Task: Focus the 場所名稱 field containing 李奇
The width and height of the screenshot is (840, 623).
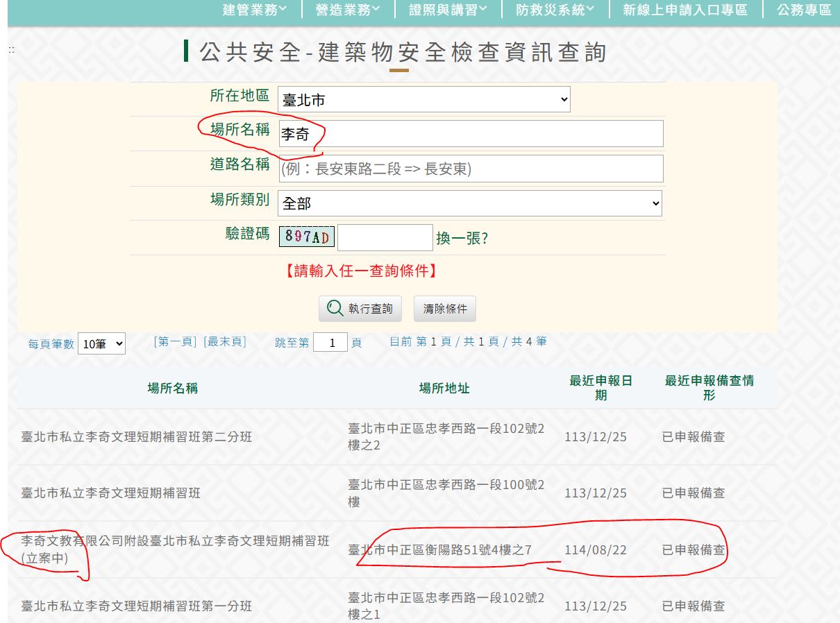Action: click(470, 134)
